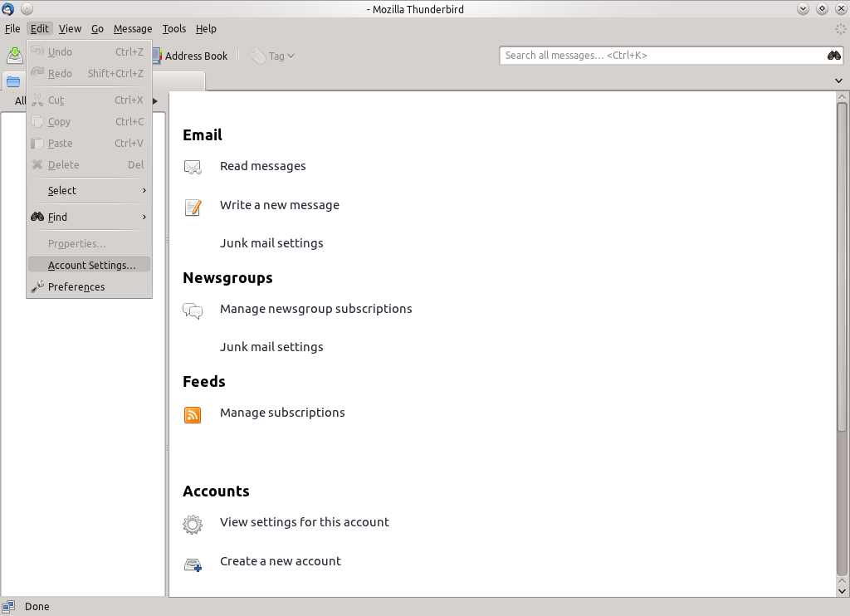Select the mail folder tab icon

pos(13,82)
